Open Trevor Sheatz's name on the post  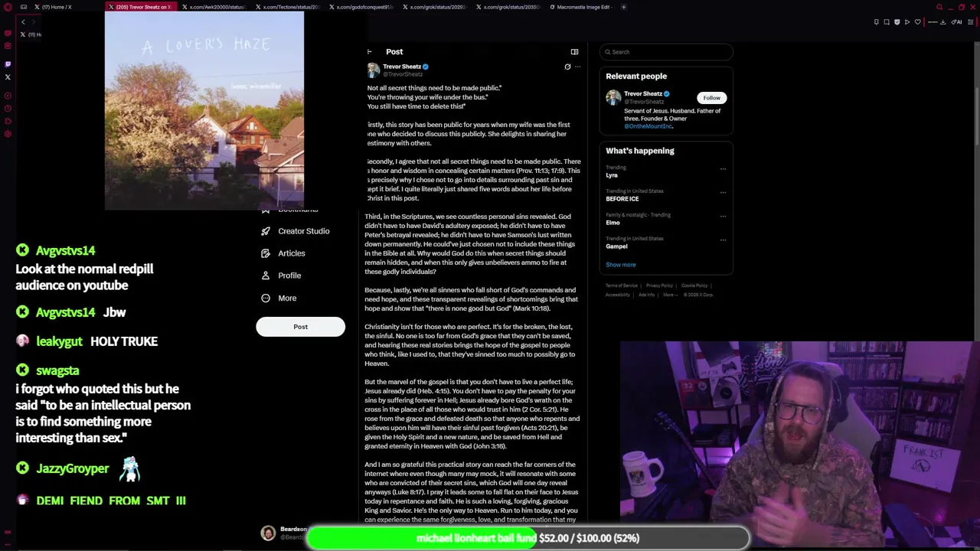(402, 67)
